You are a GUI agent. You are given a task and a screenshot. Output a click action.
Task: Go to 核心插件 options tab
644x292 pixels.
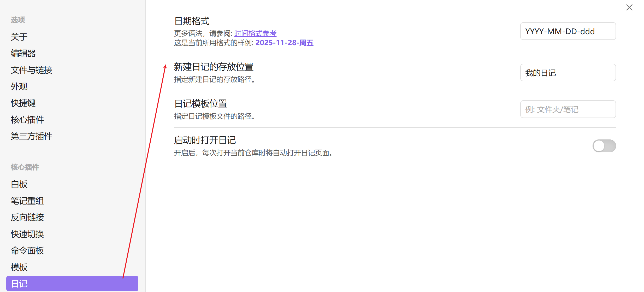[x=27, y=120]
